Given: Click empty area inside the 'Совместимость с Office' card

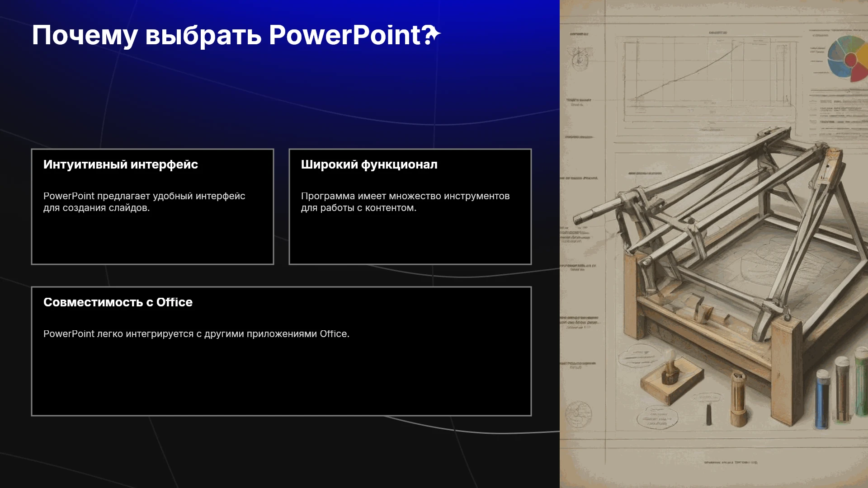Looking at the screenshot, I should pyautogui.click(x=281, y=380).
